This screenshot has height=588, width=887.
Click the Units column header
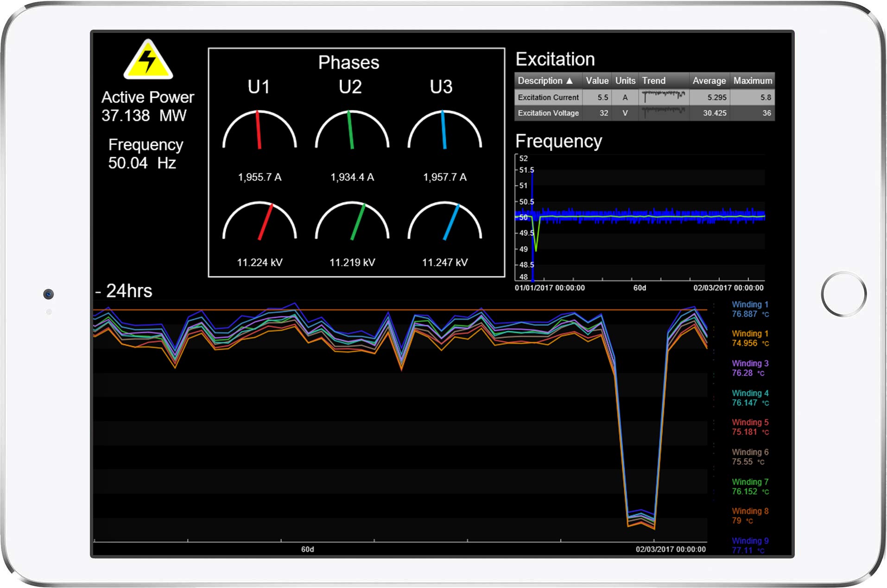point(625,81)
